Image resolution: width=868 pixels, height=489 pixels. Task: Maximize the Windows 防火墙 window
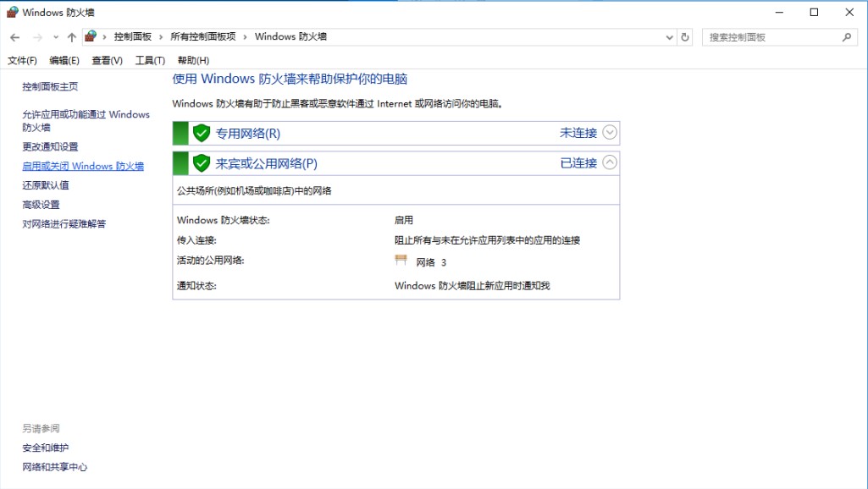click(x=815, y=12)
